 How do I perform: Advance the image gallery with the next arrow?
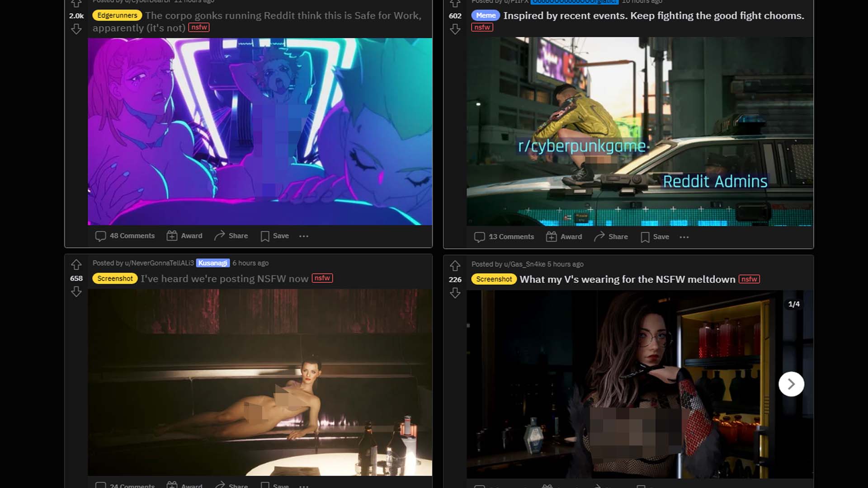[791, 384]
